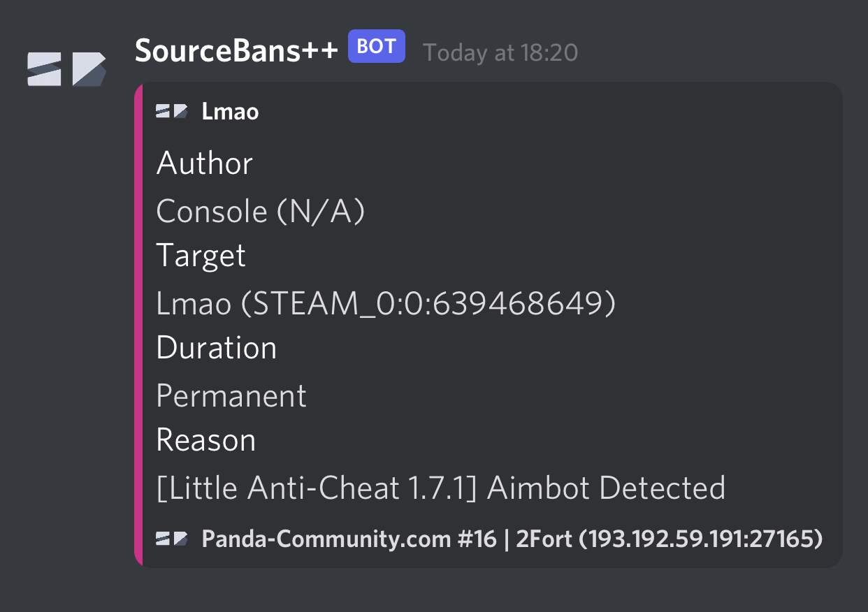The width and height of the screenshot is (868, 612).
Task: Click the Author field heading
Action: pos(204,163)
